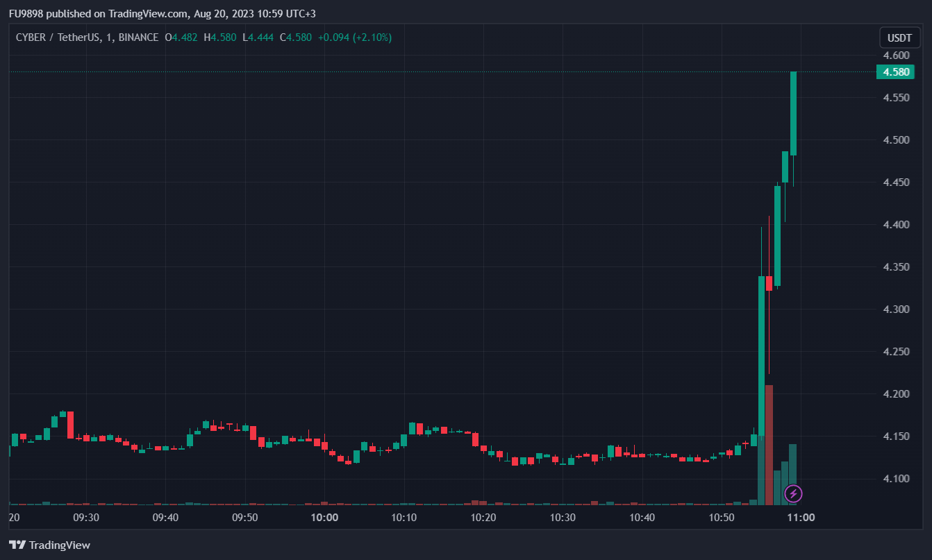Open the USDT currency selector
This screenshot has width=932, height=560.
(899, 37)
